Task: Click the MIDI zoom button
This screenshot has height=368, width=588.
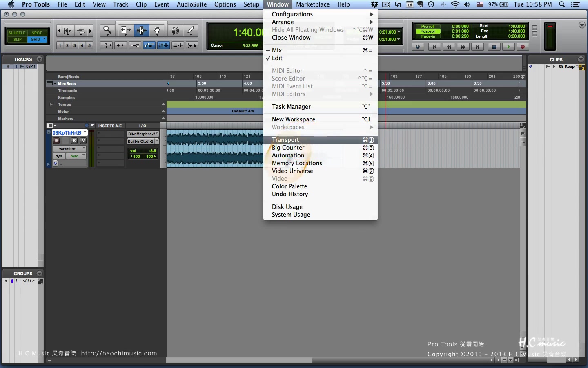Action: [81, 31]
